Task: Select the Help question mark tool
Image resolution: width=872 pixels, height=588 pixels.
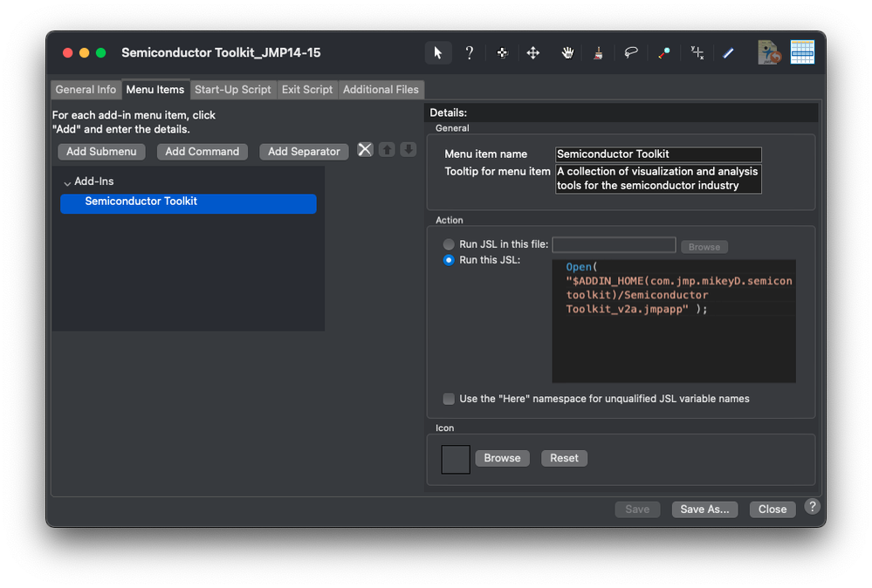Action: tap(470, 53)
